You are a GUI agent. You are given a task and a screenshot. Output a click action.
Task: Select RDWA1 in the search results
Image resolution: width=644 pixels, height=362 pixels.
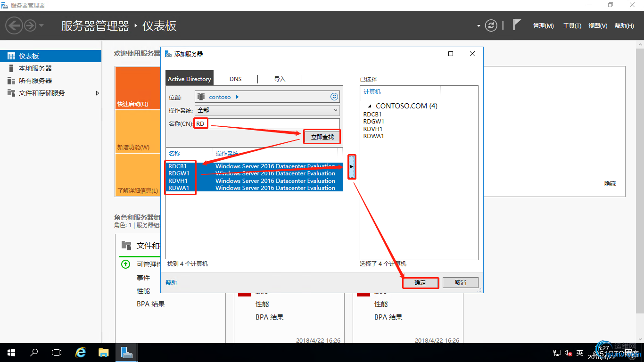tap(255, 188)
